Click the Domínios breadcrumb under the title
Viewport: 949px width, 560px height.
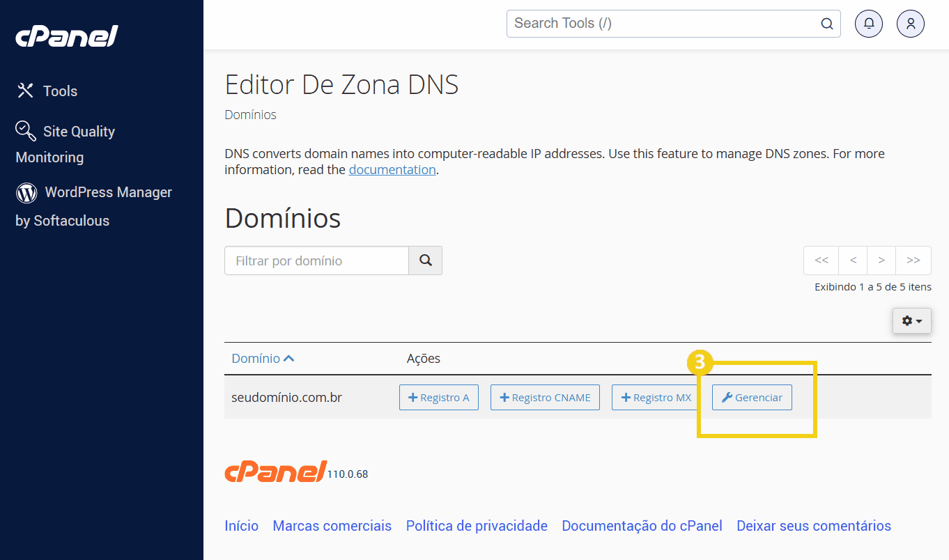pyautogui.click(x=250, y=115)
